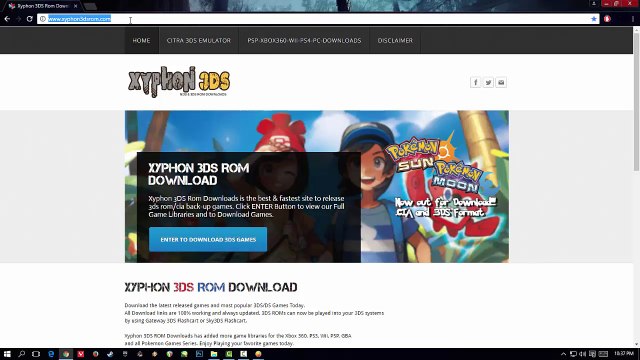The width and height of the screenshot is (640, 360).
Task: Open the HOME menu item
Action: pyautogui.click(x=141, y=40)
